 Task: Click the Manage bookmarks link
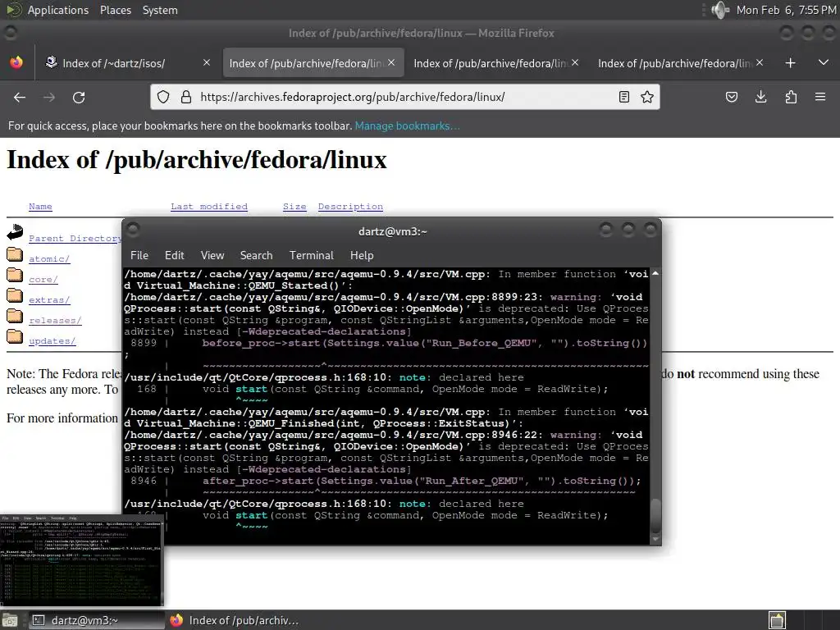407,126
